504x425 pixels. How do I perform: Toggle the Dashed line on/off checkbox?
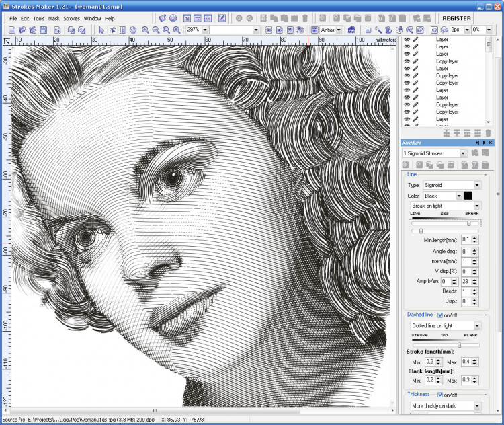(x=440, y=315)
